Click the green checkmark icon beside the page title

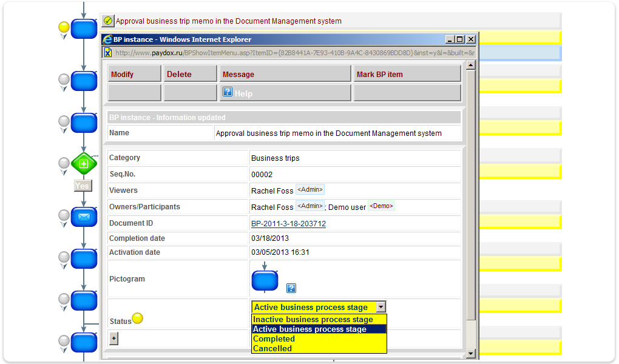point(107,21)
